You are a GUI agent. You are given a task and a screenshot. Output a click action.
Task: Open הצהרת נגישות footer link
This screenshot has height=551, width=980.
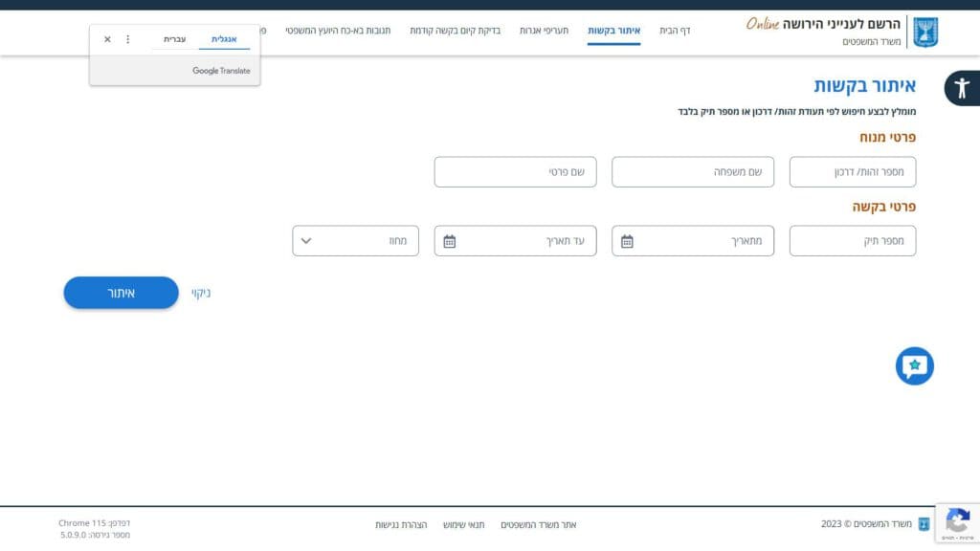point(400,524)
